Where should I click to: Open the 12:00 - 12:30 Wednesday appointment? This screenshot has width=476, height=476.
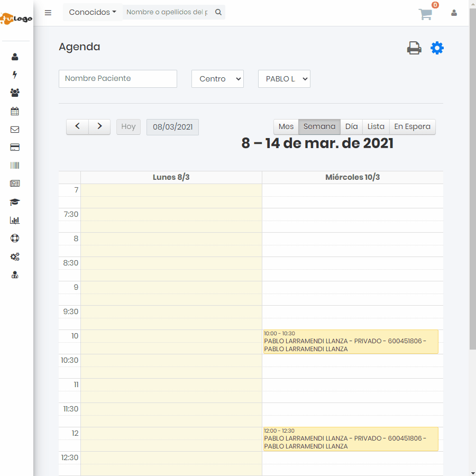coord(350,439)
